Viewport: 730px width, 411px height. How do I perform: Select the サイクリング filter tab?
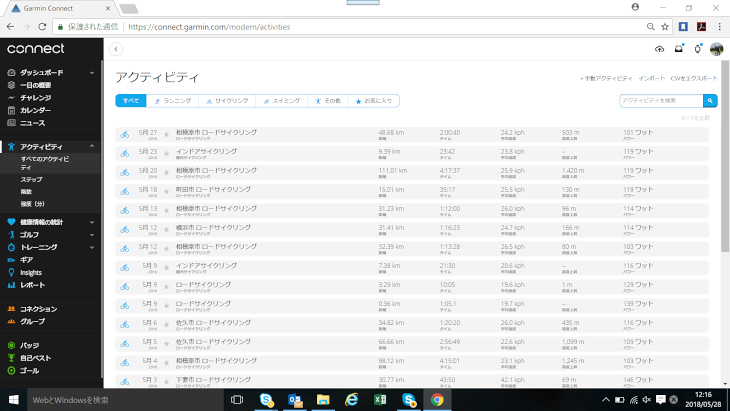pos(227,101)
